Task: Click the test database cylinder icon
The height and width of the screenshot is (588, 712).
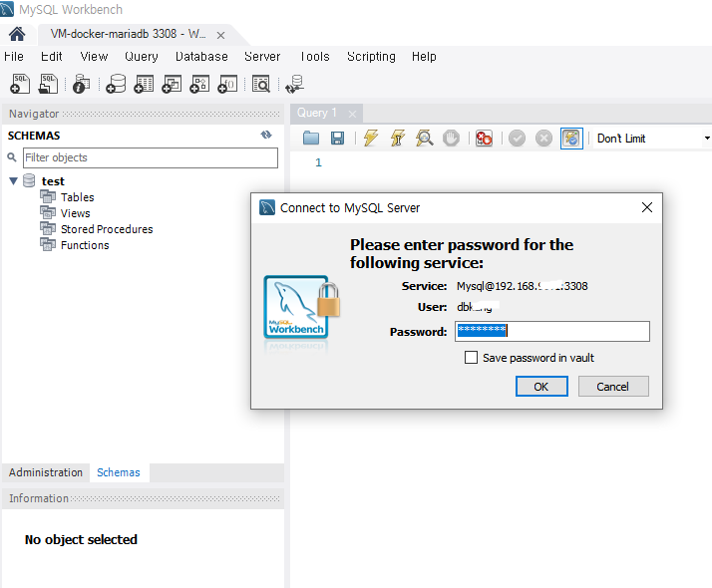Action: click(29, 180)
